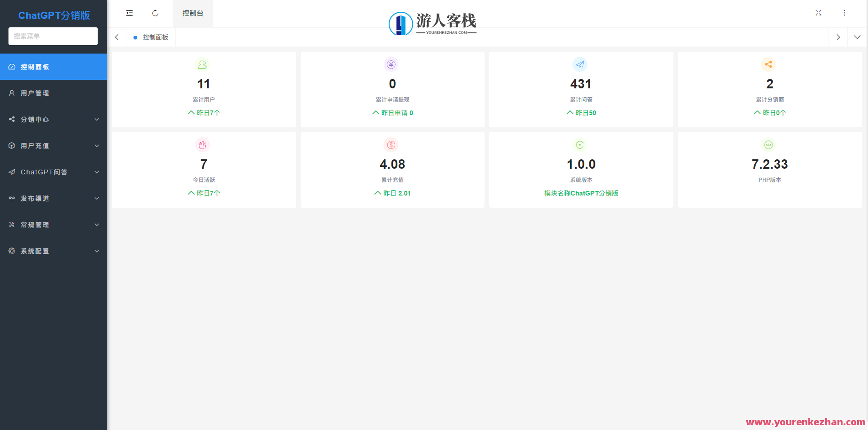Open the 模块名称ChatGPT分销版 link

[x=581, y=193]
